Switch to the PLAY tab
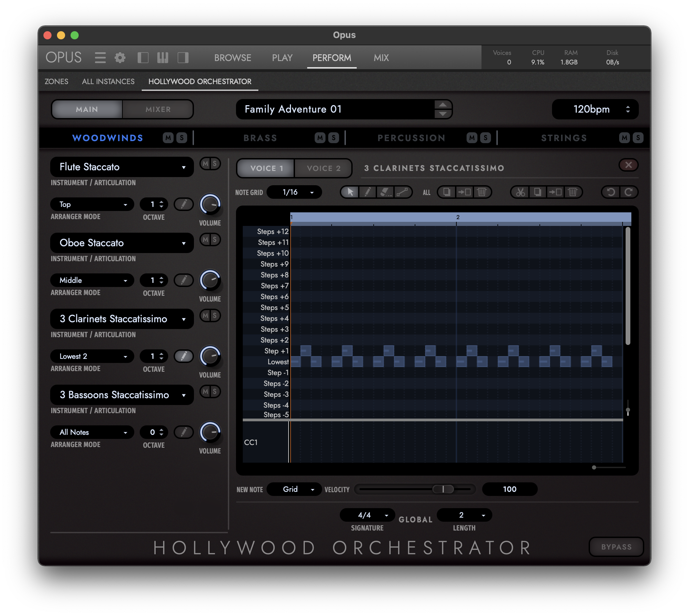 click(x=282, y=58)
